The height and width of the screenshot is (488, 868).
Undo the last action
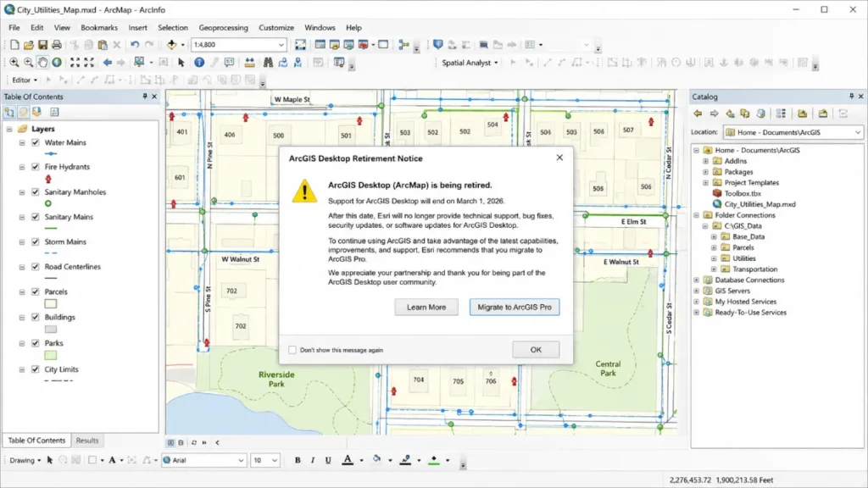pyautogui.click(x=135, y=45)
